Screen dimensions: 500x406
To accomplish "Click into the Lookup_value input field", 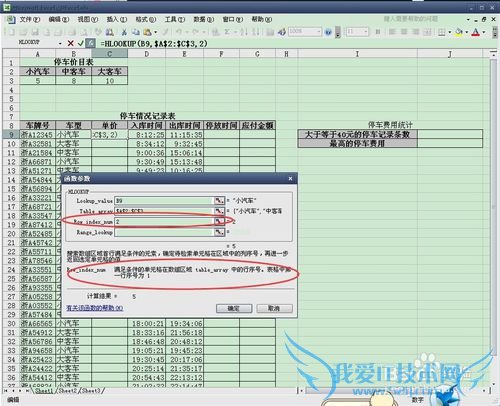I will 164,201.
